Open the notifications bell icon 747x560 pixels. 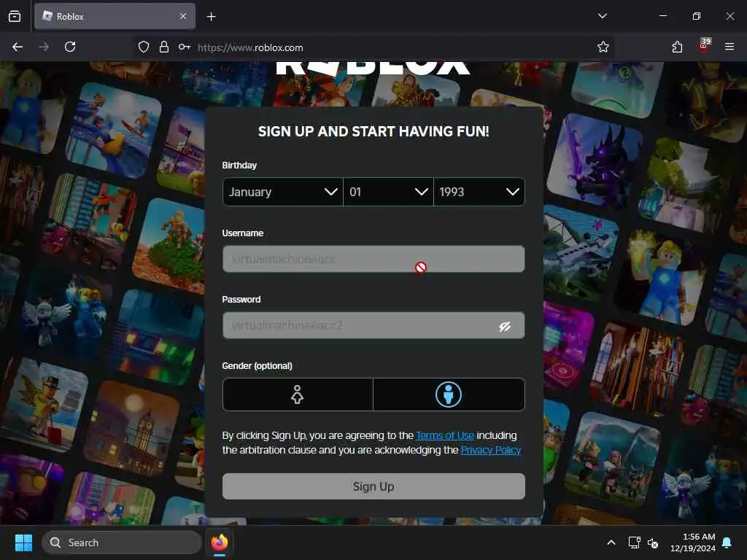pos(727,542)
